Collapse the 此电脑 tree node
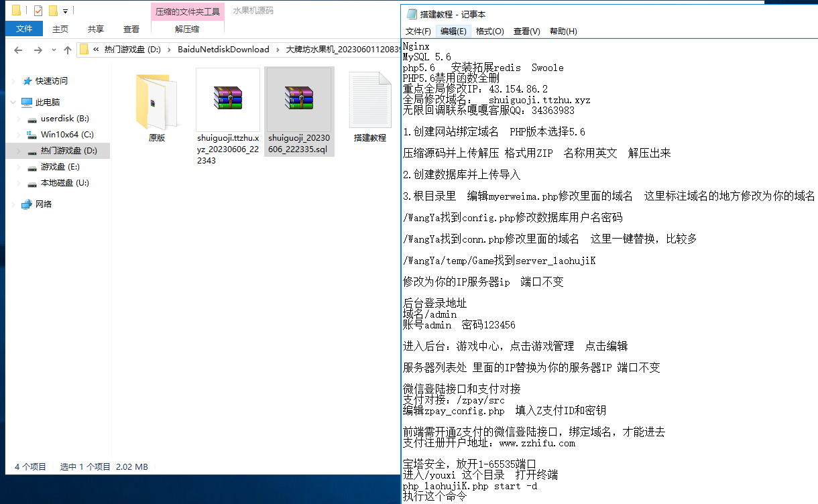This screenshot has height=504, width=818. (x=14, y=103)
